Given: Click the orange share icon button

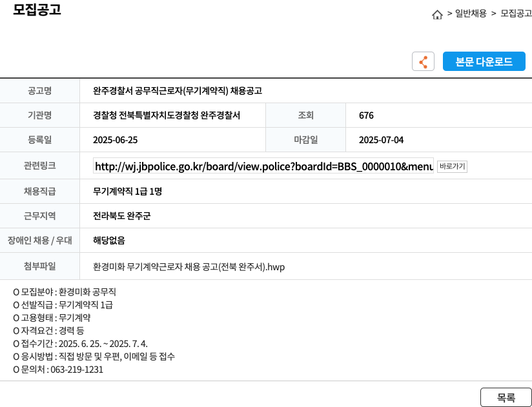Looking at the screenshot, I should tap(423, 61).
